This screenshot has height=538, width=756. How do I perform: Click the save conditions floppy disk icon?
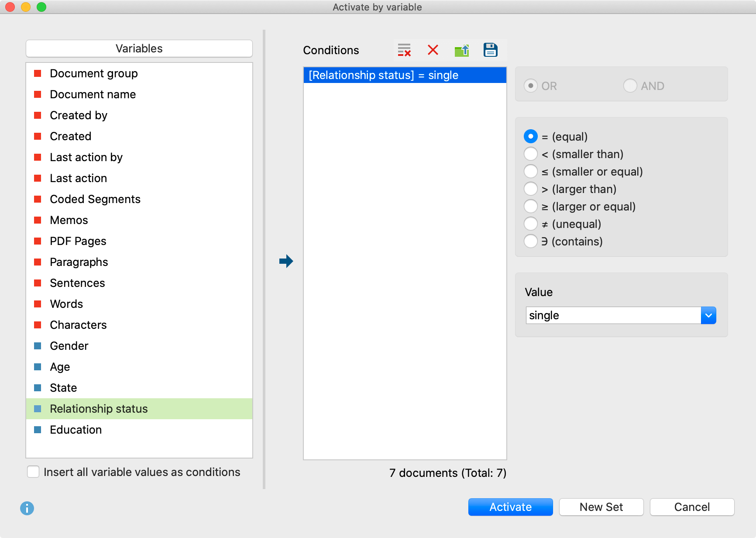[x=490, y=50]
